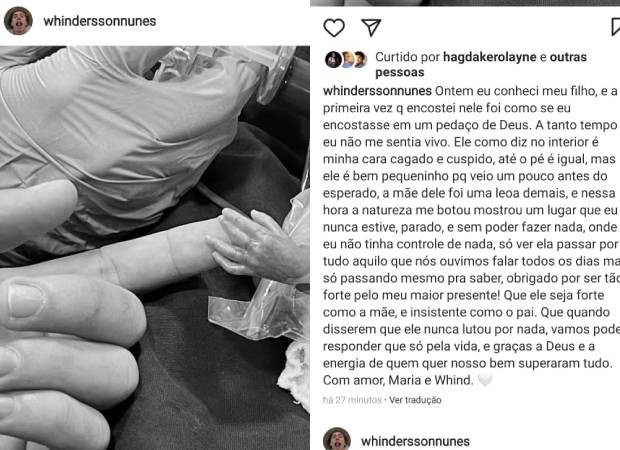Open whinderssonnunes username in post header
The image size is (620, 450).
click(100, 21)
